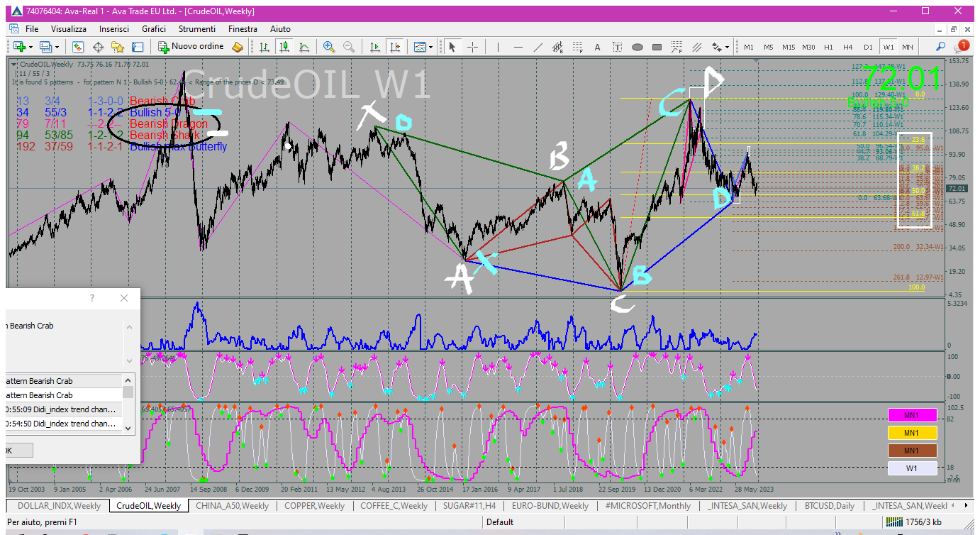Open the Profiles toolbar icon
Screen dimensions: 980x535
click(x=46, y=47)
